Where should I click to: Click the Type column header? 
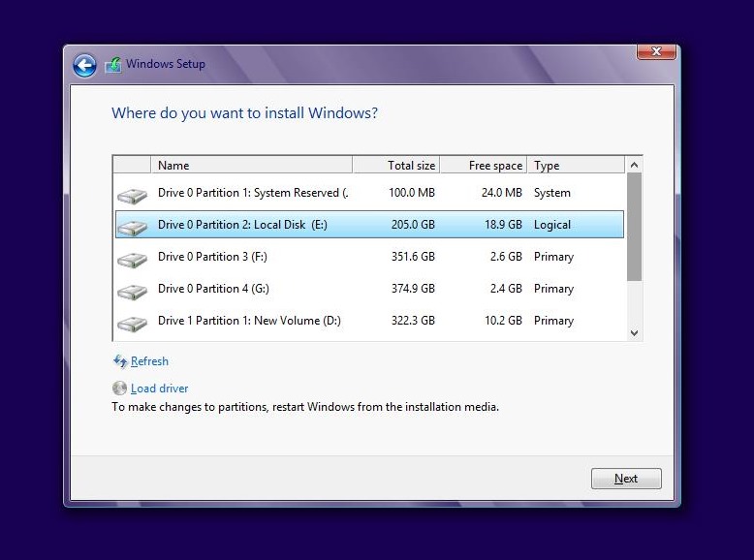pos(575,166)
